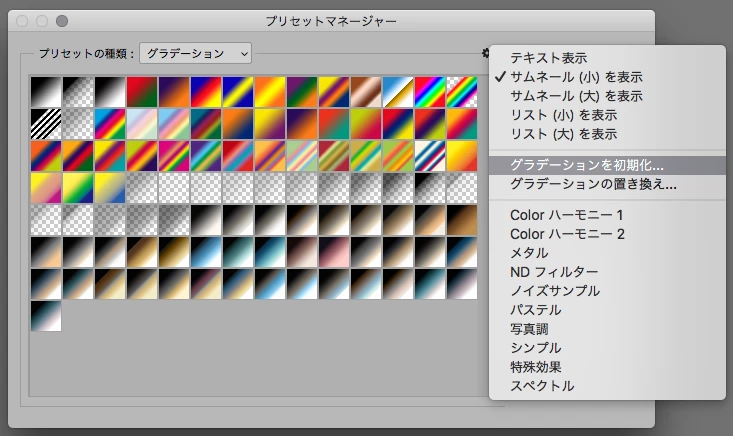Select the opaque rainbow spectrum gradient thumbnail
733x436 pixels.
coord(430,92)
